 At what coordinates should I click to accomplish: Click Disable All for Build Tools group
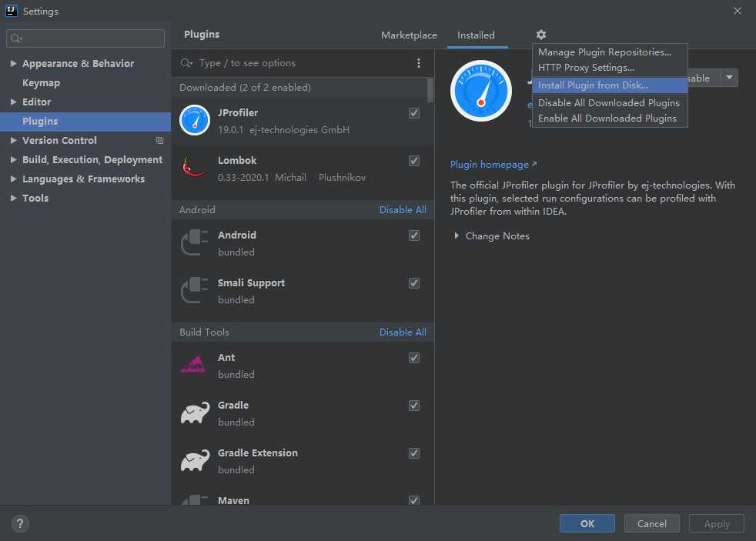403,332
